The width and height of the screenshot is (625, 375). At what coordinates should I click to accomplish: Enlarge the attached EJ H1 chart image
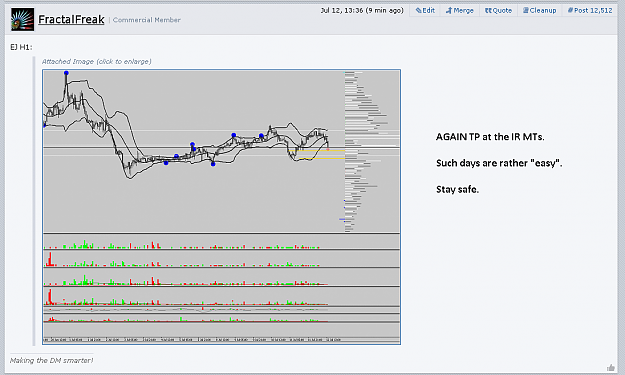tap(222, 207)
